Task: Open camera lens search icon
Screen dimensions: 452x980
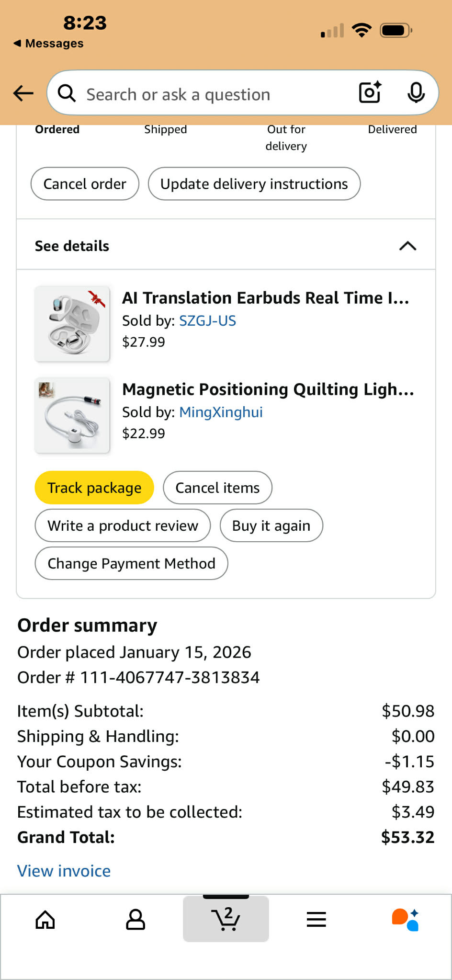Action: coord(370,92)
